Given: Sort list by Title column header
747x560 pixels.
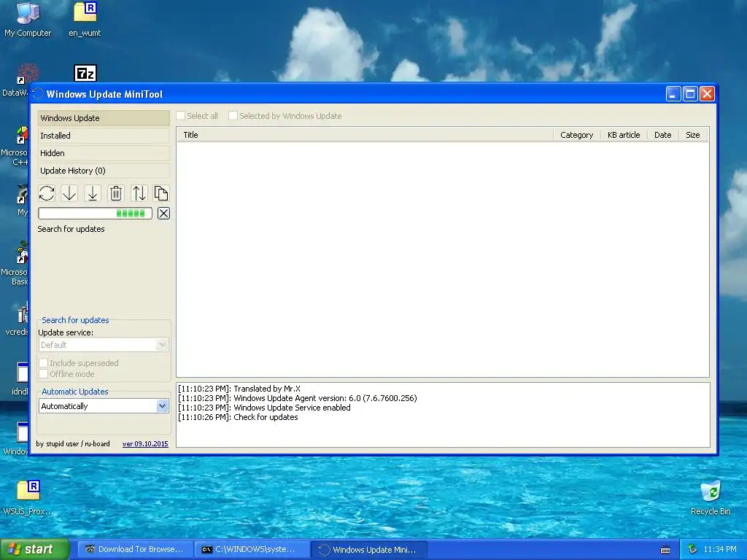Looking at the screenshot, I should pyautogui.click(x=365, y=135).
